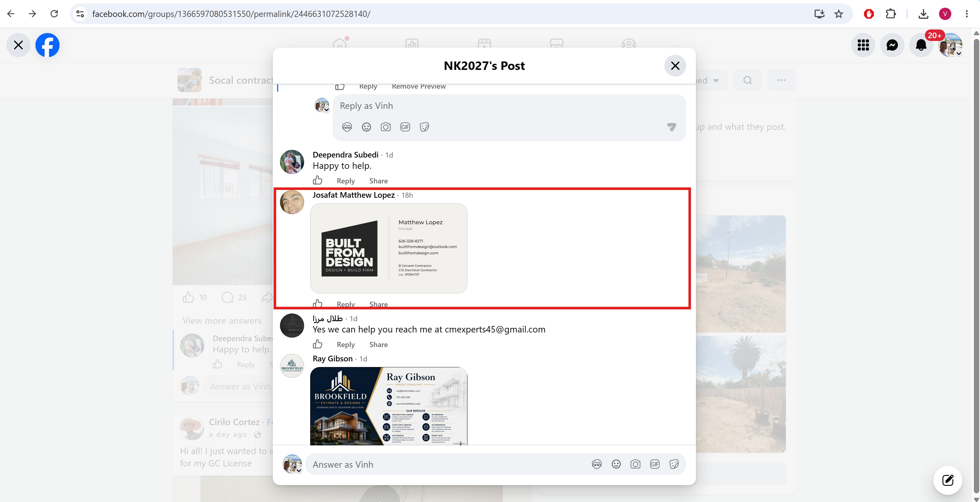Add a GIF in Answer as Vinh box
980x502 pixels.
(655, 464)
